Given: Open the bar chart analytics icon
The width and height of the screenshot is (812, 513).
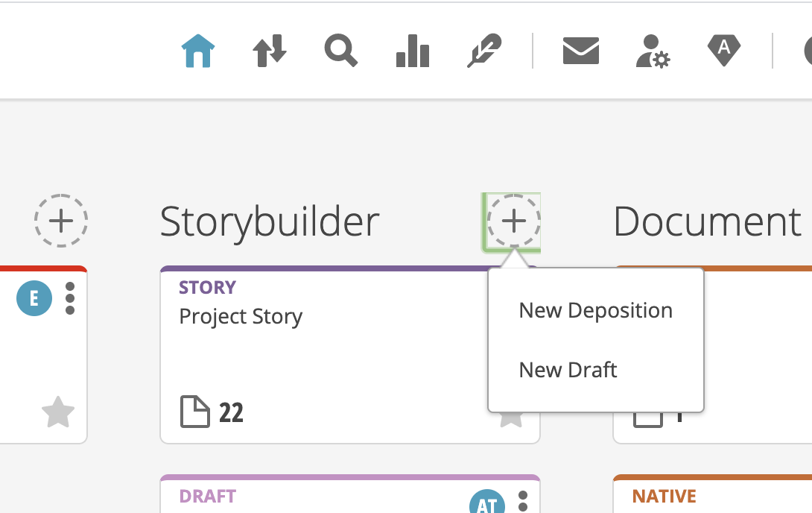Looking at the screenshot, I should (x=413, y=51).
